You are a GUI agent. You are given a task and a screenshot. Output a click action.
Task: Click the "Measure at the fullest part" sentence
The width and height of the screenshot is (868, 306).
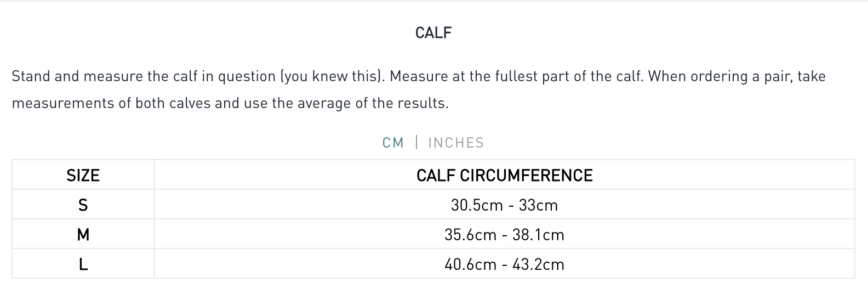[515, 76]
